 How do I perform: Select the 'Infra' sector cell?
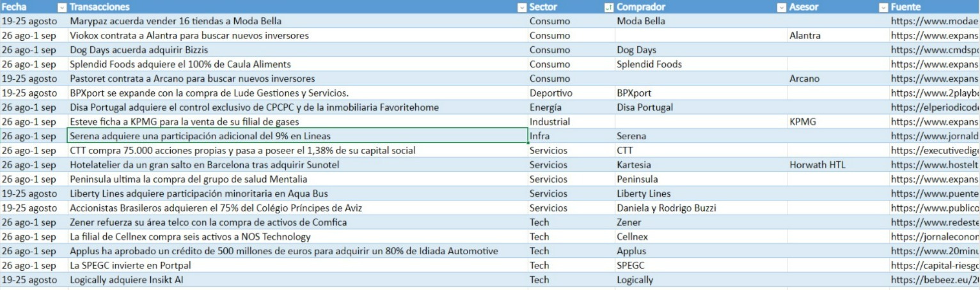click(x=571, y=136)
